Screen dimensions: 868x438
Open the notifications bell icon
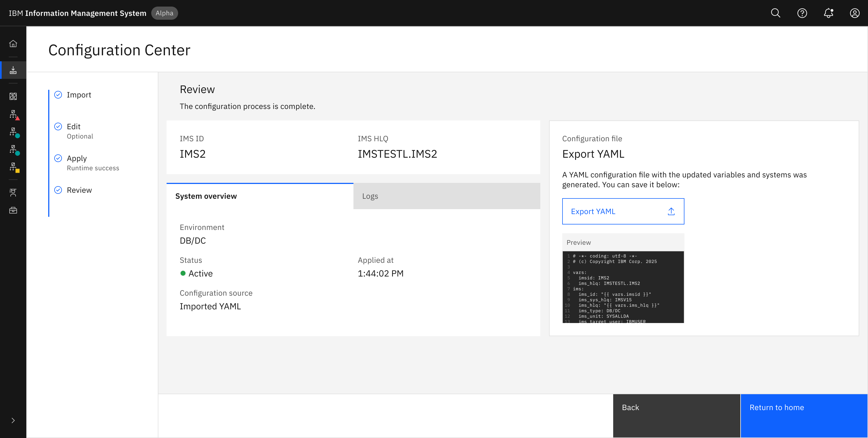click(x=828, y=13)
